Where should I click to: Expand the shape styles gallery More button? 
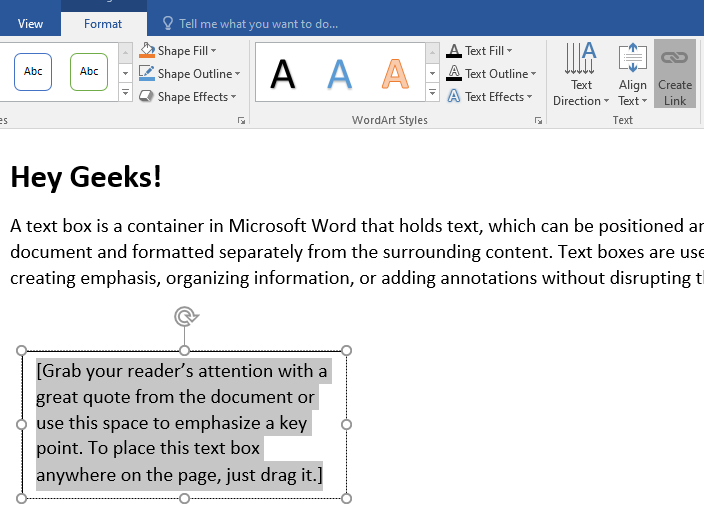pyautogui.click(x=126, y=92)
